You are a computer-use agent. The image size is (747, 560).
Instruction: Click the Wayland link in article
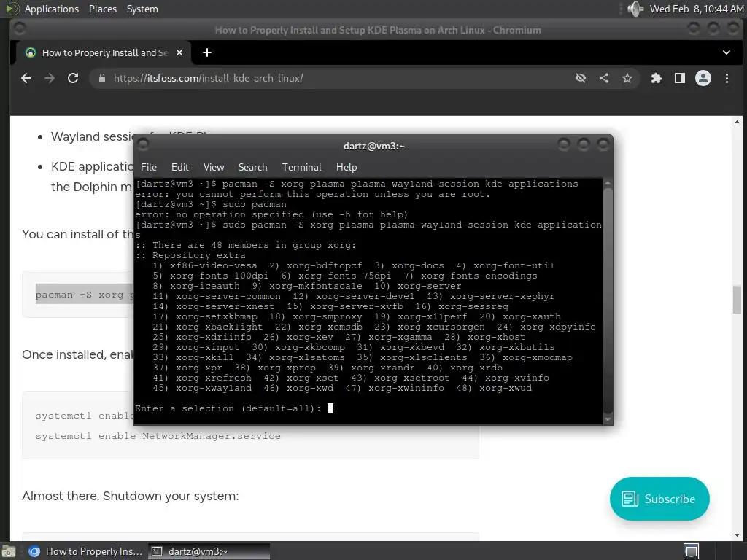coord(75,136)
